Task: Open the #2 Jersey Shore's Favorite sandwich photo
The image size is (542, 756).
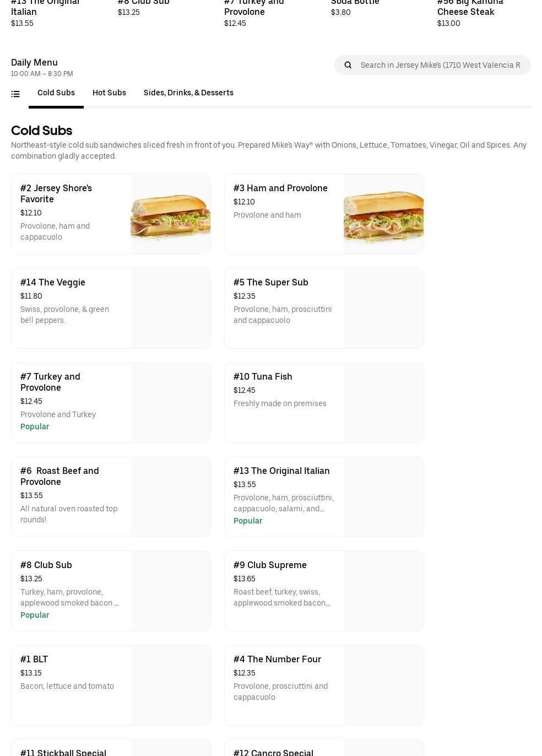Action: tap(170, 214)
